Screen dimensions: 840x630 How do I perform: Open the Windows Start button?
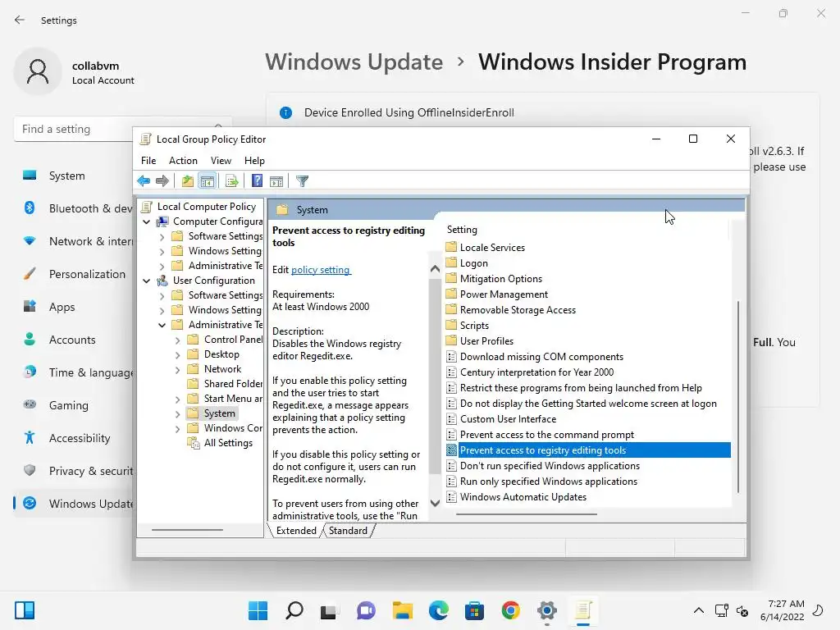pyautogui.click(x=258, y=610)
